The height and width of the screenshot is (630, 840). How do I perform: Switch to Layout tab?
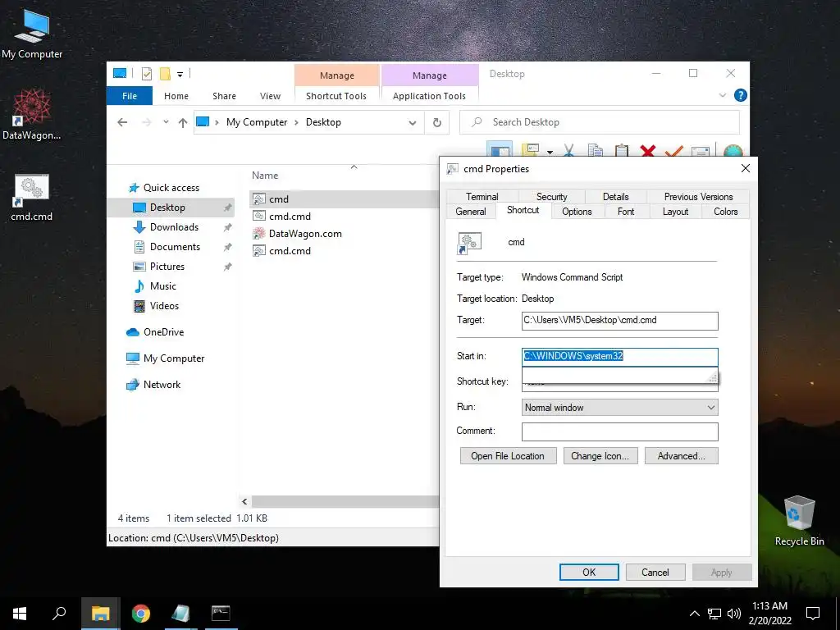tap(675, 212)
